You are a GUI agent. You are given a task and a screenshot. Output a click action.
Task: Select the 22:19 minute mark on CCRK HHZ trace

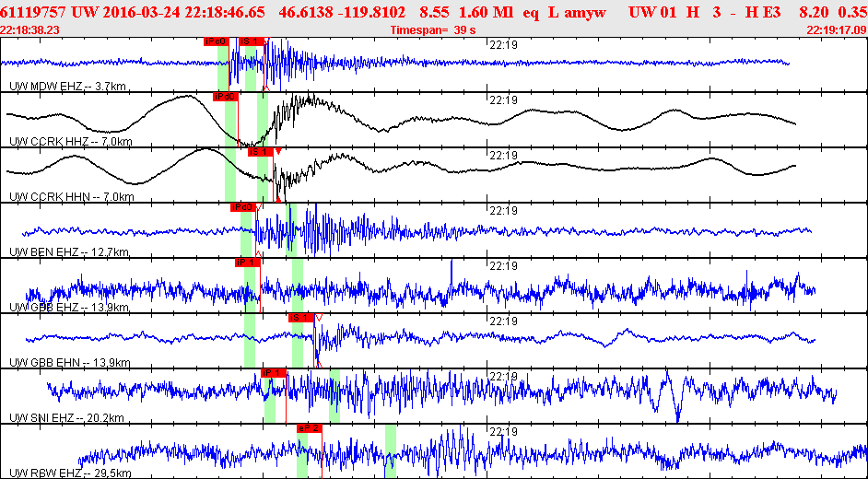(503, 100)
